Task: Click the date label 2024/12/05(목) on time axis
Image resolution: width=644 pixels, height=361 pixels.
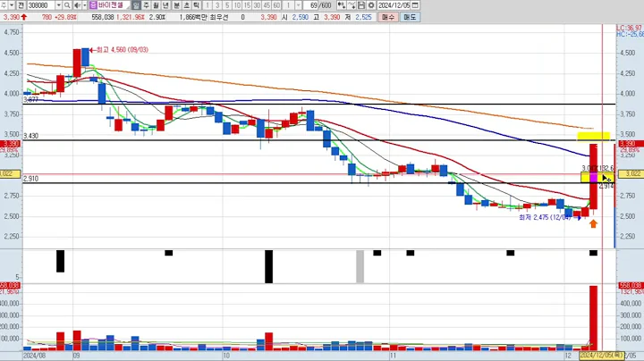Action: point(601,356)
